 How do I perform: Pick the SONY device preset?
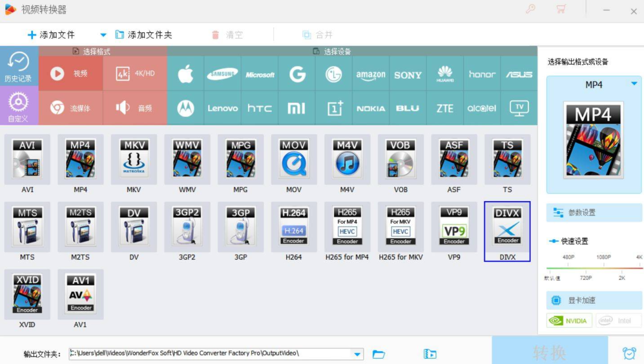point(408,74)
